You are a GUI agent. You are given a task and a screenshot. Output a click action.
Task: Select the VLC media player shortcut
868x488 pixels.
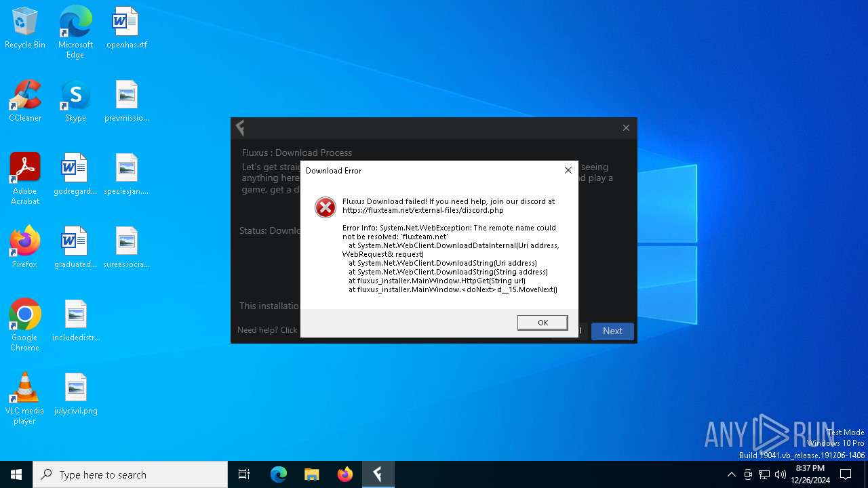[x=25, y=399]
